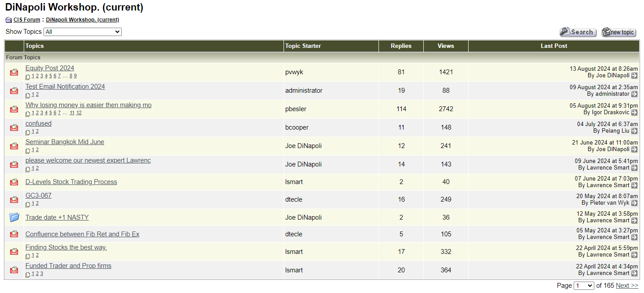Open Seminar Bangkok Mid June topic
This screenshot has width=644, height=293.
[65, 142]
